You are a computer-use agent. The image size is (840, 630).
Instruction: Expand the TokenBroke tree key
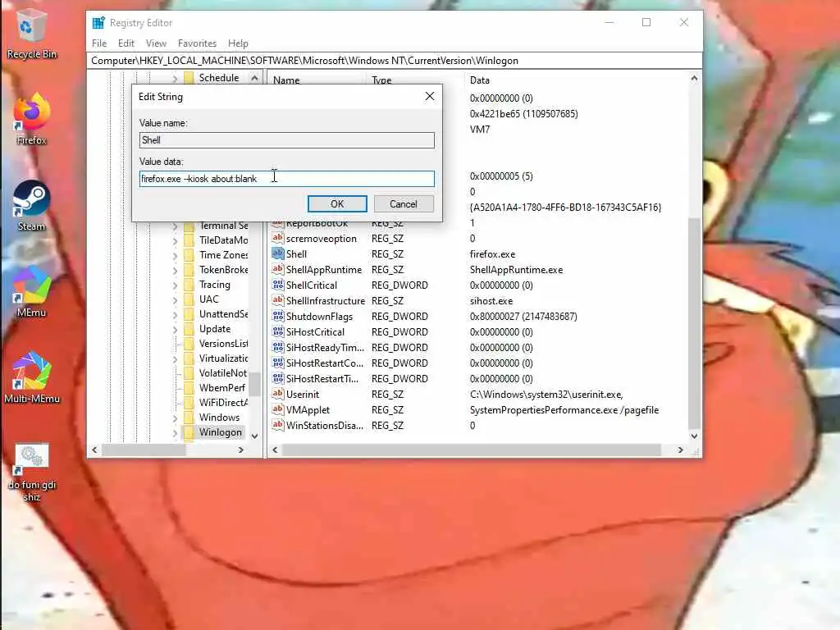pos(175,271)
